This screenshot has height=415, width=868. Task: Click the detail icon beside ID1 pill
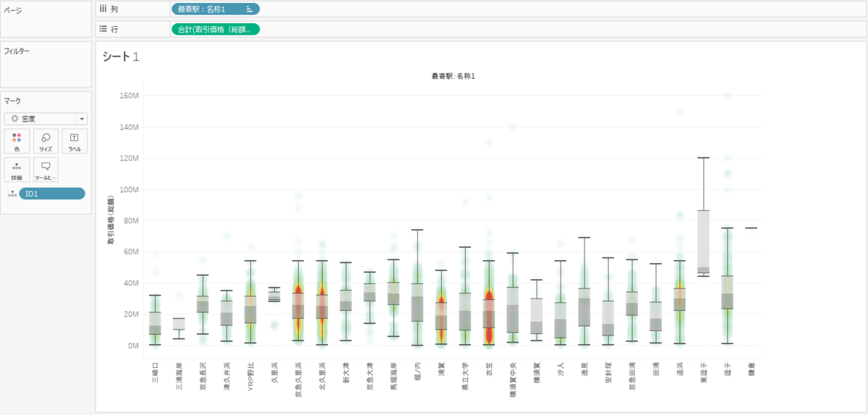[x=12, y=194]
